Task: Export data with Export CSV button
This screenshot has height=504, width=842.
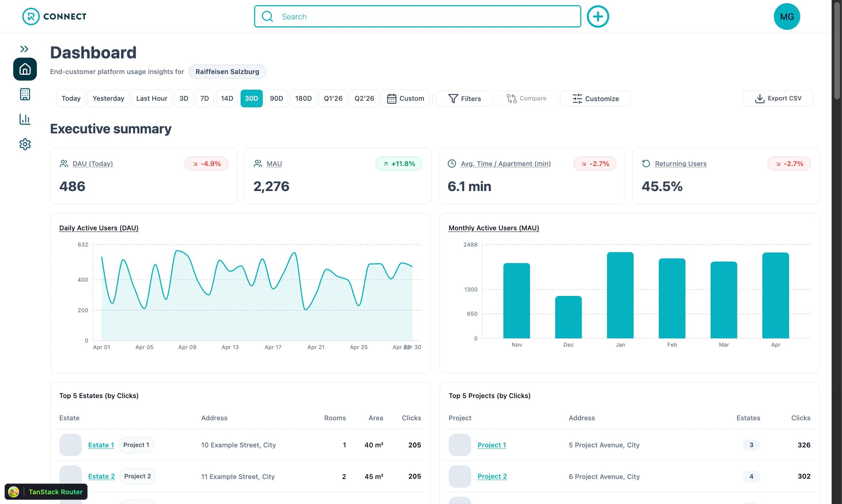Action: click(x=778, y=99)
